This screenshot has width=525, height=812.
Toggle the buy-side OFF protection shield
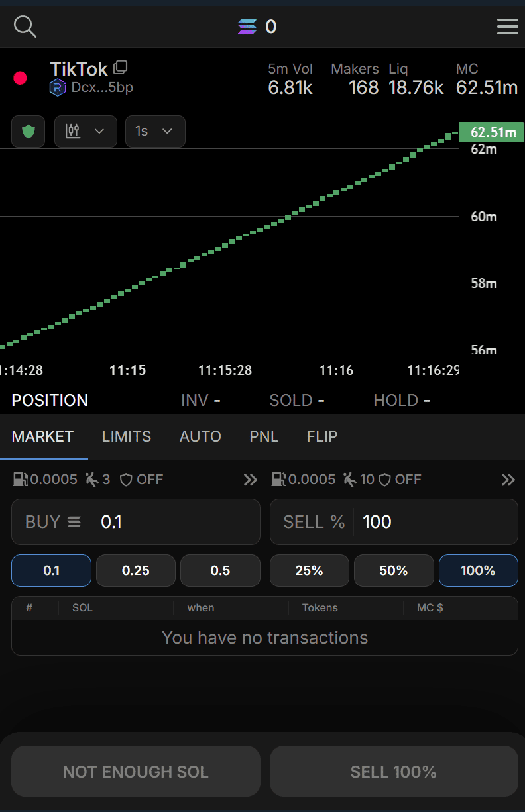141,480
